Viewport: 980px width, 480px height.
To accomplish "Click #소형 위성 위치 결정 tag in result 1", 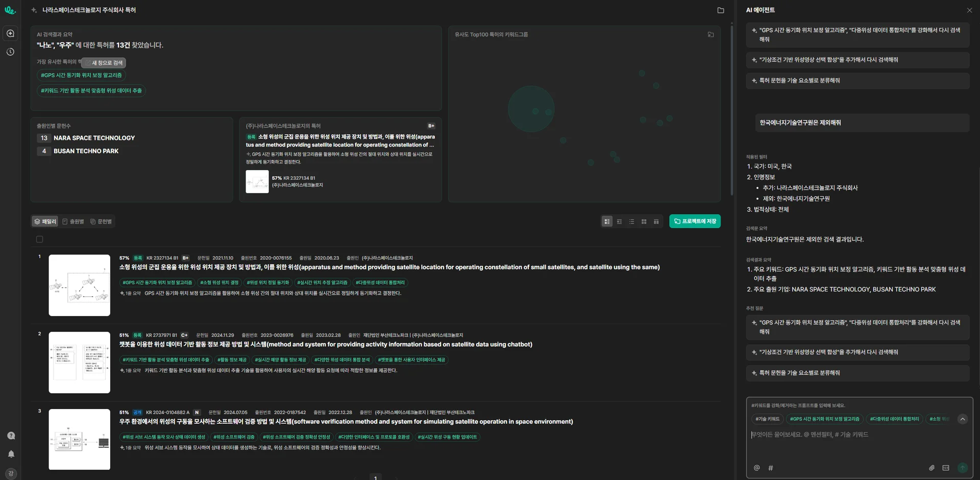I will [219, 283].
